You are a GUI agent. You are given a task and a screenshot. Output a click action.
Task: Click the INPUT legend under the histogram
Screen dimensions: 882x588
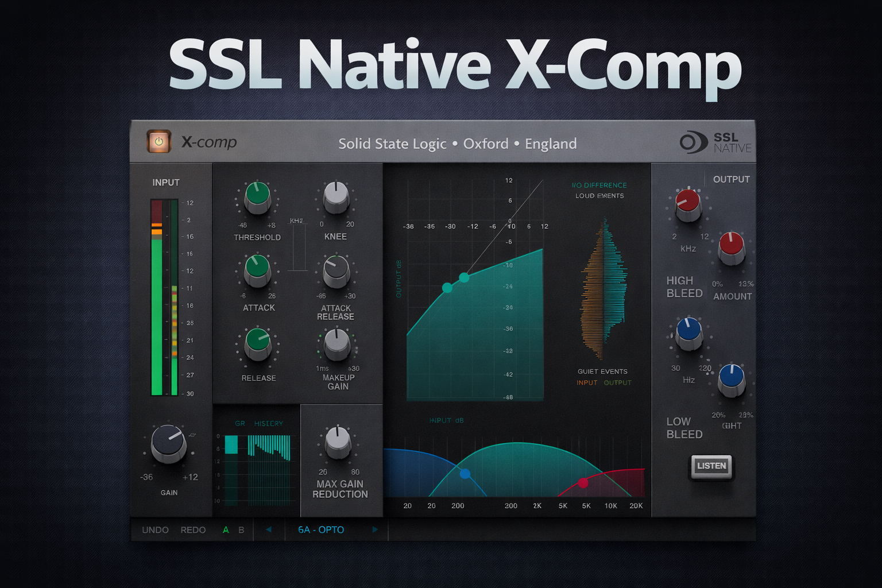[x=587, y=382]
